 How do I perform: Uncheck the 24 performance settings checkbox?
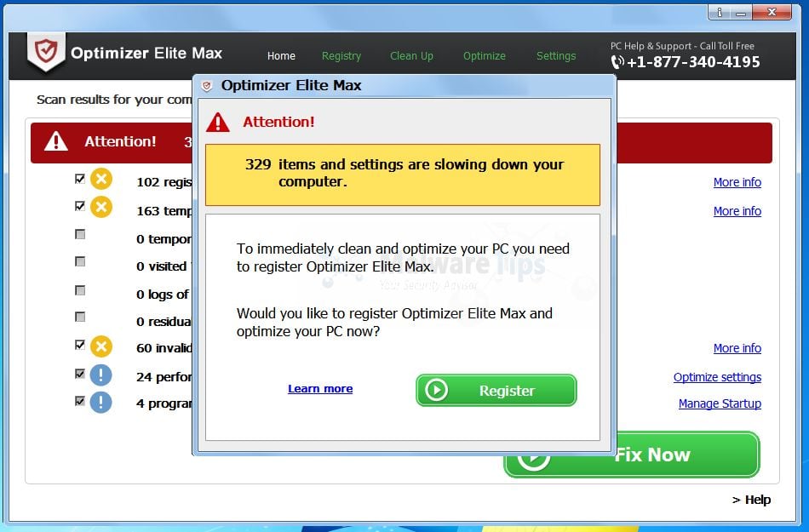(79, 373)
